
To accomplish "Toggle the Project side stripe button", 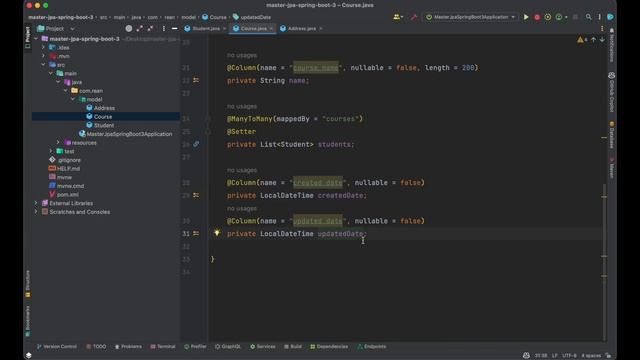I will pyautogui.click(x=28, y=38).
